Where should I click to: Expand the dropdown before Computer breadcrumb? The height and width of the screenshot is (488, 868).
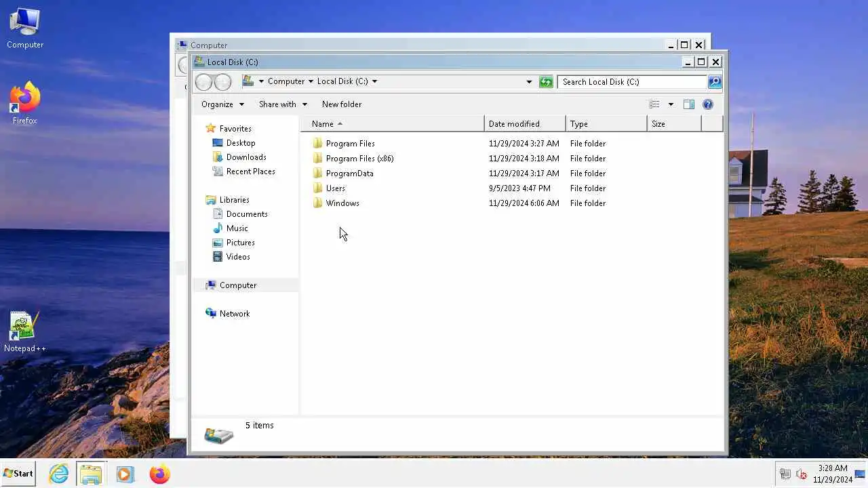pyautogui.click(x=261, y=81)
